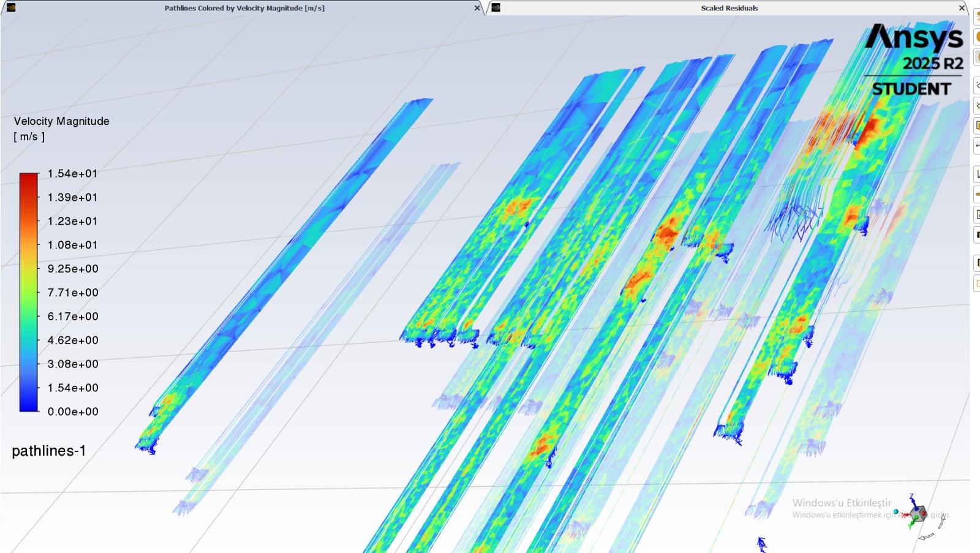Rotate view with the upward-pointing triad arrow
Viewport: 980px width, 553px height.
(x=941, y=521)
